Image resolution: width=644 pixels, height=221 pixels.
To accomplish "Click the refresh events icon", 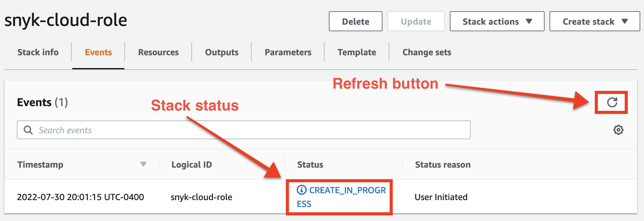I will pyautogui.click(x=612, y=102).
